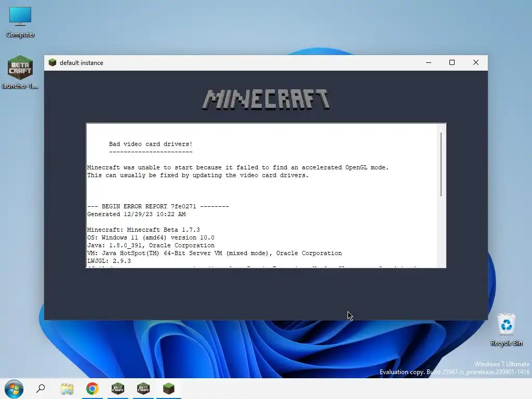
Task: Click grass block icon in window title bar
Action: pyautogui.click(x=52, y=62)
